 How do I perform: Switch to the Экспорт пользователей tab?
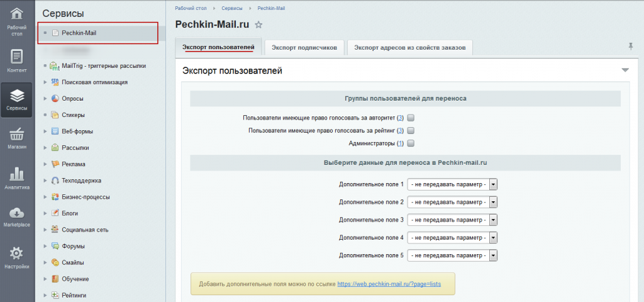(x=218, y=47)
